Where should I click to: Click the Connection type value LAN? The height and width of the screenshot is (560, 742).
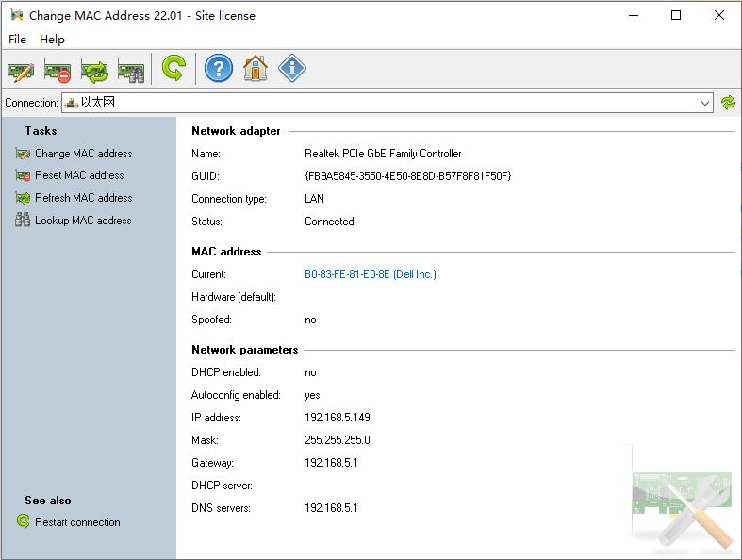[x=314, y=199]
